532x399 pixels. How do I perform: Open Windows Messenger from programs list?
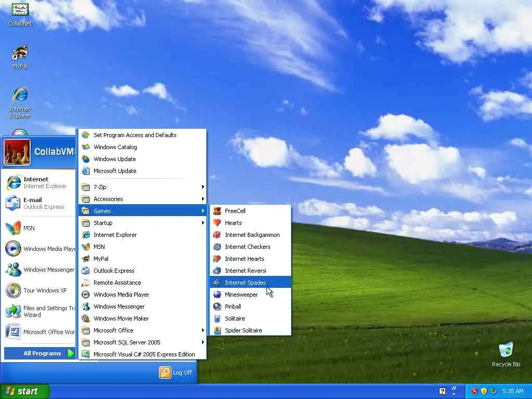coord(142,307)
